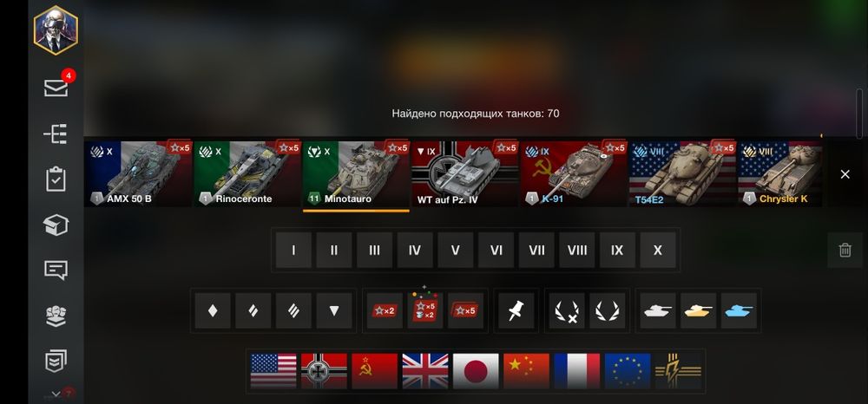Toggle the tier X filter

658,251
